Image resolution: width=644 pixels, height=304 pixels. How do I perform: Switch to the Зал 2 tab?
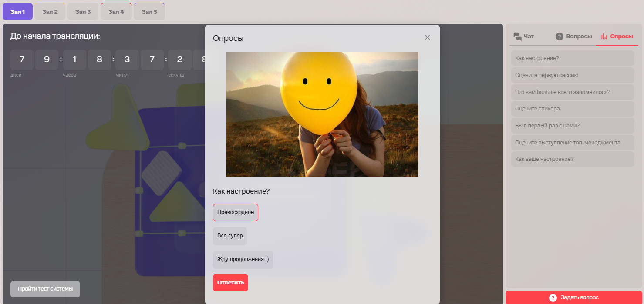(50, 12)
